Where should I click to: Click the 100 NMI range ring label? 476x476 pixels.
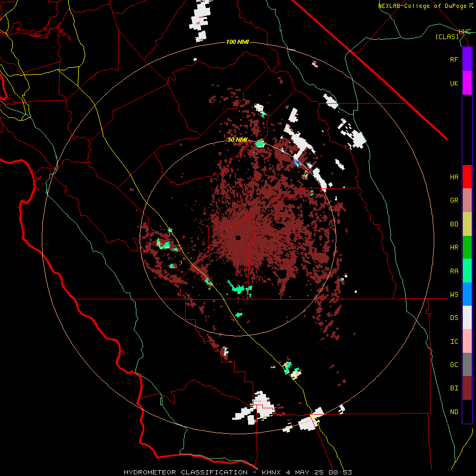click(x=237, y=42)
